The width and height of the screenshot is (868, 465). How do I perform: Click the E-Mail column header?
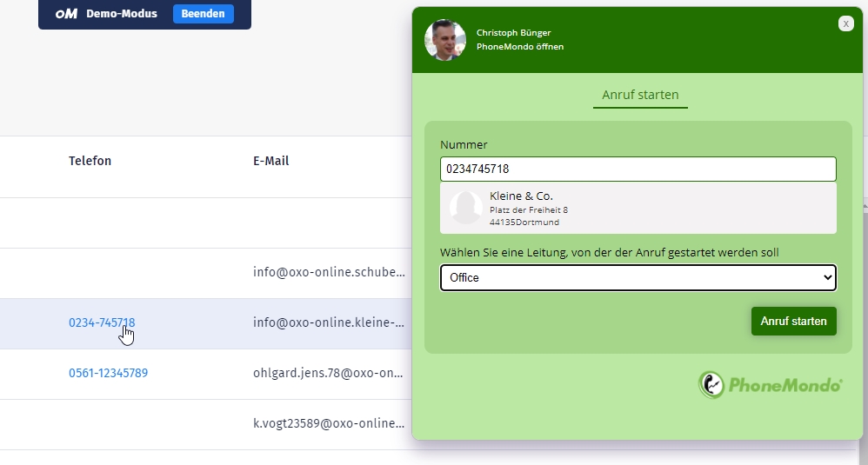[x=270, y=161]
